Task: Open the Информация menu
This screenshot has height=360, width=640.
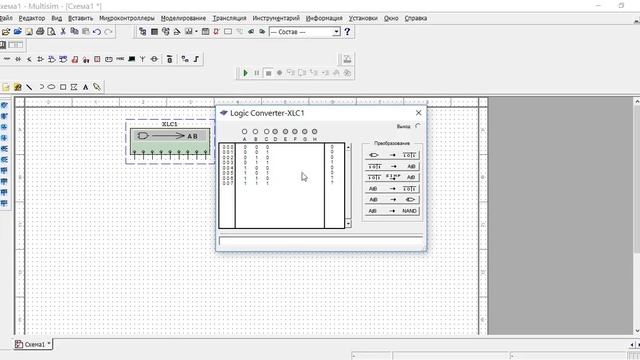Action: pyautogui.click(x=324, y=18)
